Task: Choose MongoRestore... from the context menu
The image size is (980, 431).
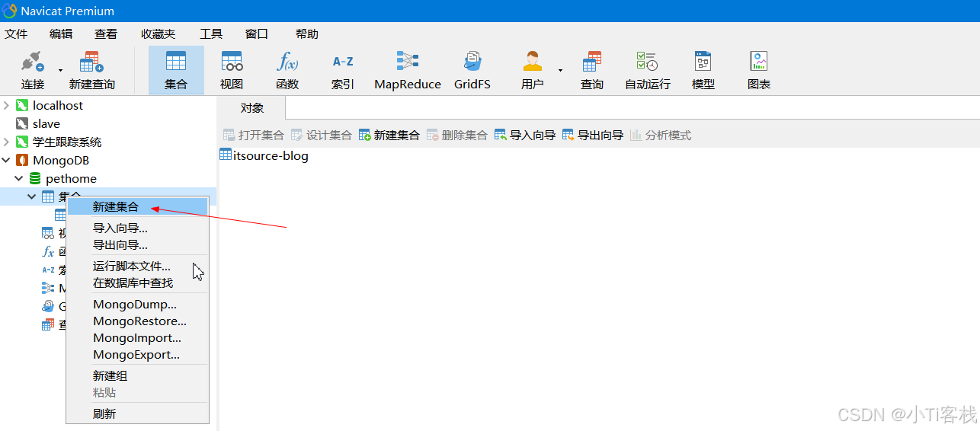Action: pyautogui.click(x=137, y=321)
